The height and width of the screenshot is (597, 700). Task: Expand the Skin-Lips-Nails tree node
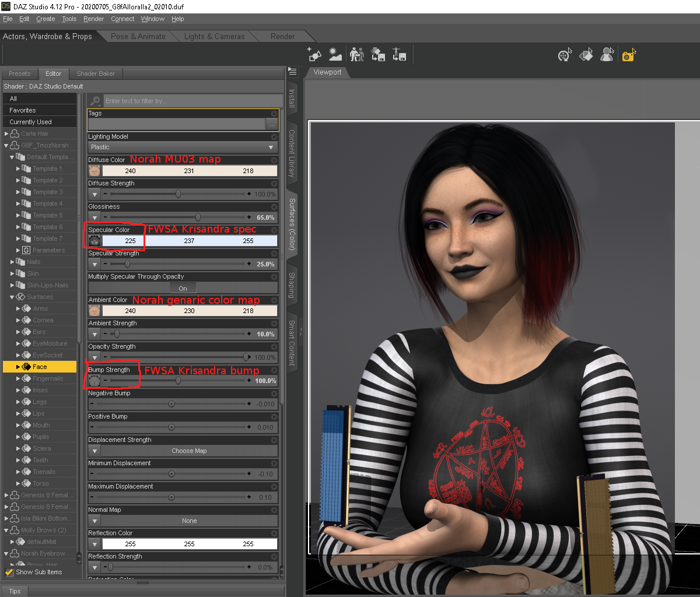12,285
